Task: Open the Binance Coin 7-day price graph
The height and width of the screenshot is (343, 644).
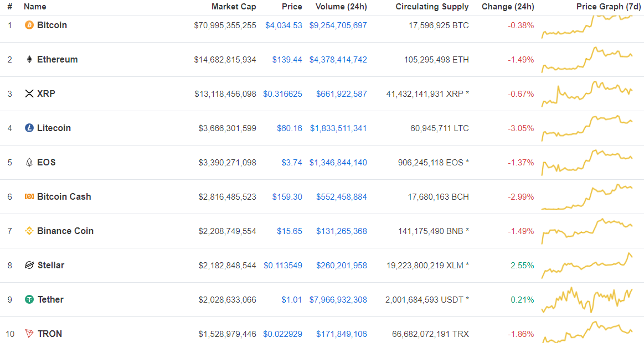Action: [x=588, y=231]
